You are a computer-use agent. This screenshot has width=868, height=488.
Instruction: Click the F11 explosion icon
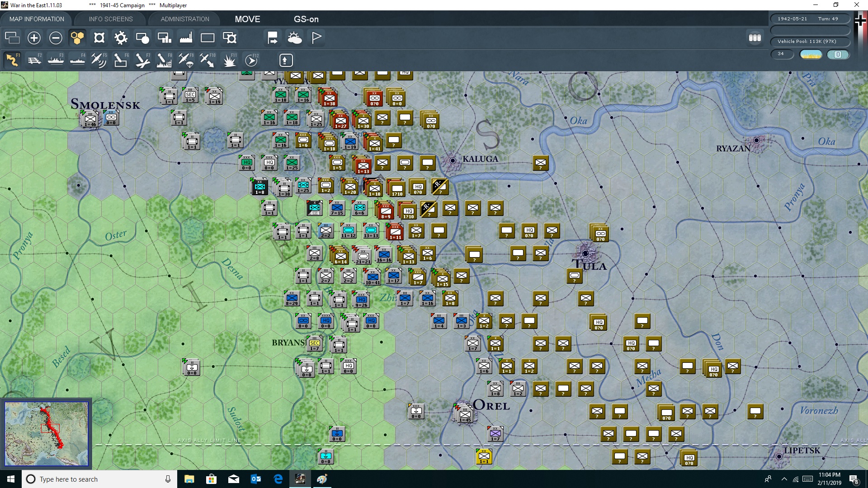(229, 60)
